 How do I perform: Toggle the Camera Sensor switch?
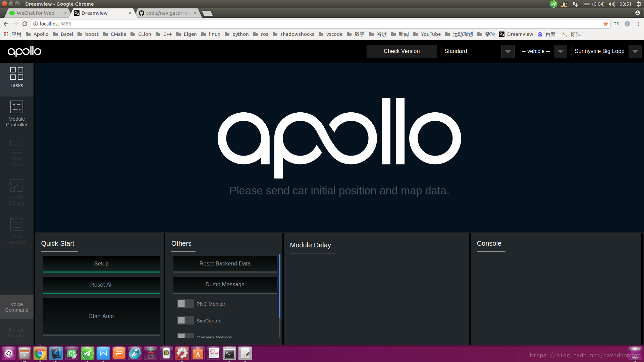185,336
